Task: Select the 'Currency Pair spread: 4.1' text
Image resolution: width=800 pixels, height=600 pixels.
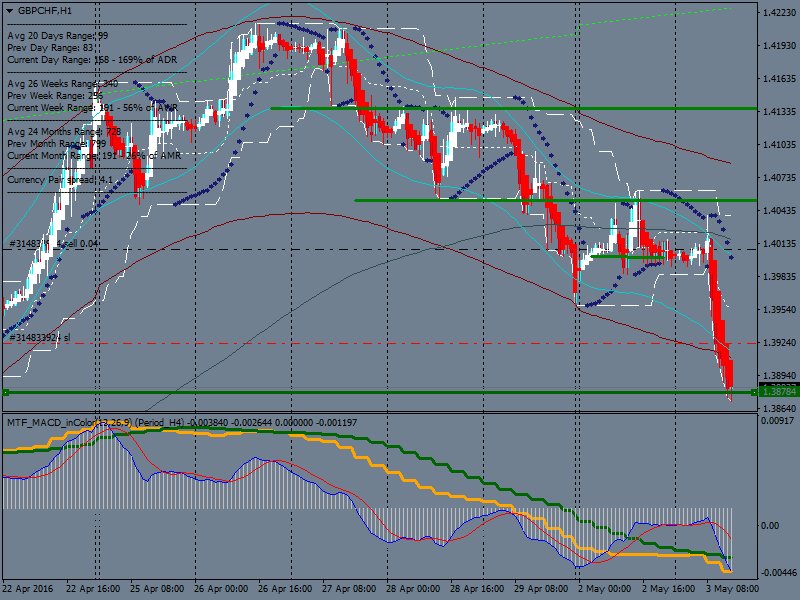Action: pyautogui.click(x=60, y=180)
